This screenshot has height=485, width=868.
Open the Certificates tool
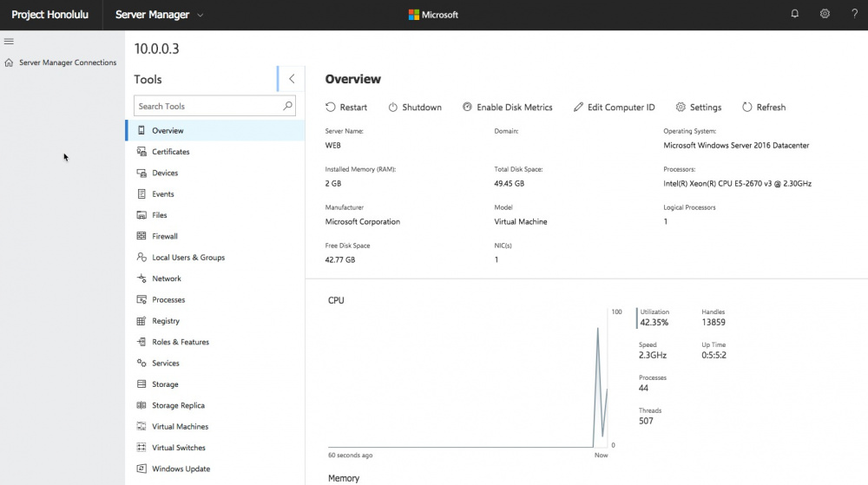(x=170, y=152)
